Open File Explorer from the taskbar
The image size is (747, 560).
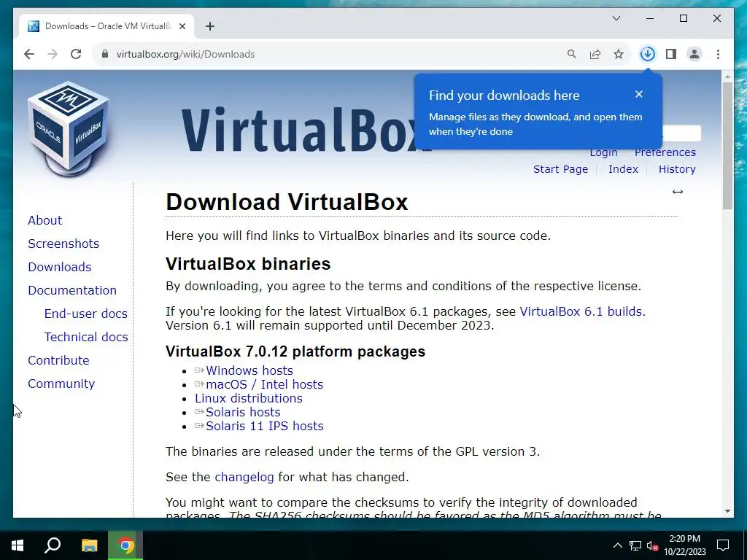89,545
